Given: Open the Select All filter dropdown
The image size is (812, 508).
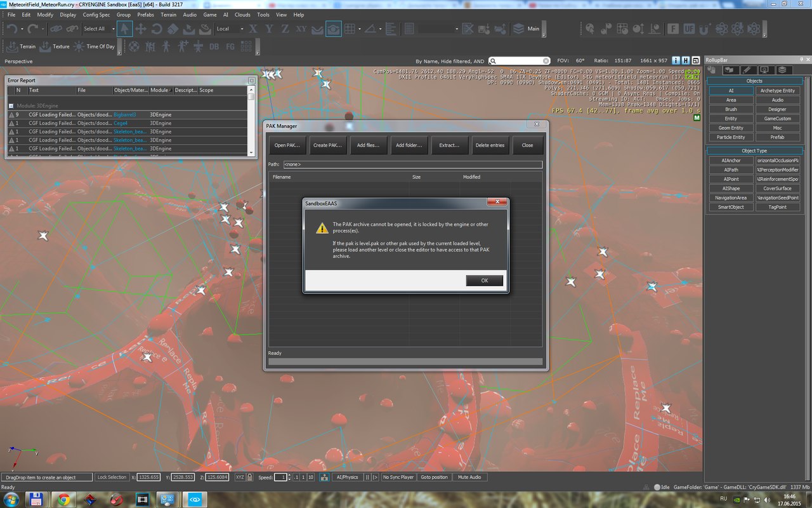Looking at the screenshot, I should point(100,29).
